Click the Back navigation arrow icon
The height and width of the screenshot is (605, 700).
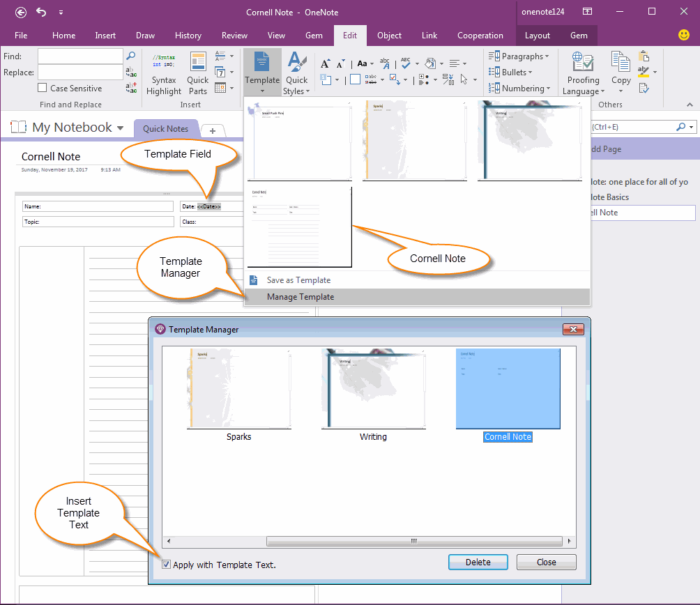coord(20,13)
